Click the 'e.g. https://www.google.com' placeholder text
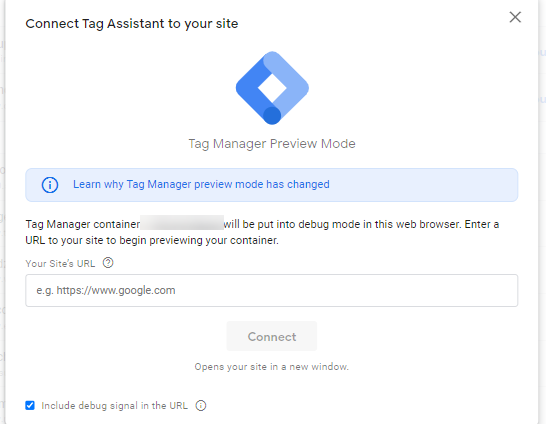 (x=106, y=290)
